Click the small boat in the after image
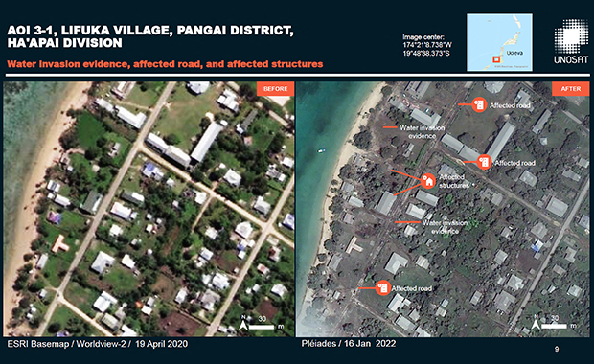 [x=321, y=150]
